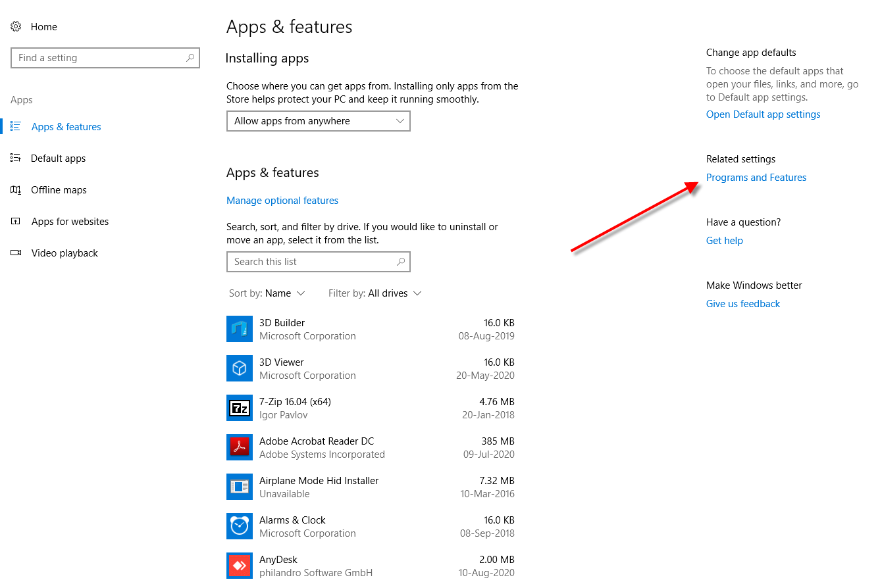Screen dimensions: 880x588
Task: Click the Offline maps sidebar icon
Action: pos(16,189)
